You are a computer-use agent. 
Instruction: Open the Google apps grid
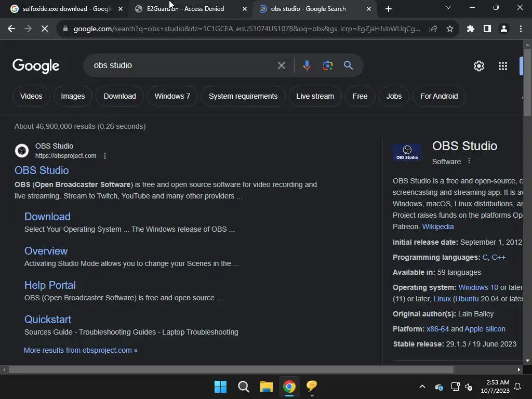point(503,66)
